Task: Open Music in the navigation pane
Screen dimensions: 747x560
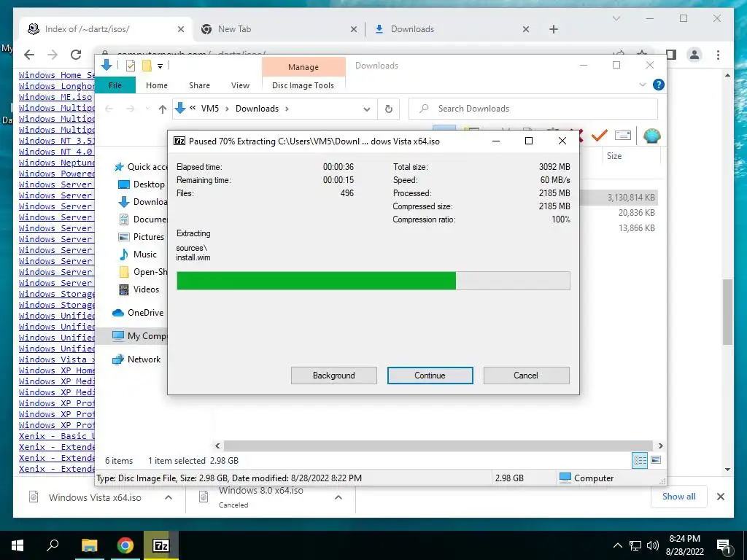Action: [x=138, y=254]
